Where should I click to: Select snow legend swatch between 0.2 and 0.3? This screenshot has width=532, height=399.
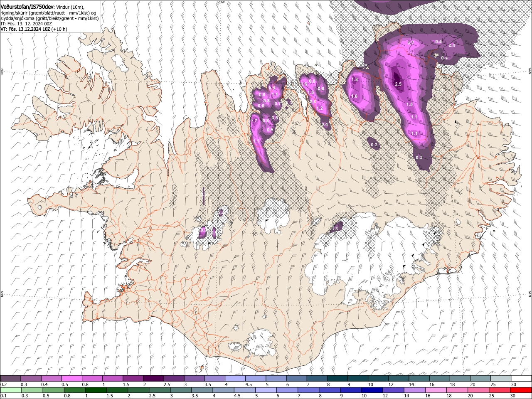[x=11, y=379]
